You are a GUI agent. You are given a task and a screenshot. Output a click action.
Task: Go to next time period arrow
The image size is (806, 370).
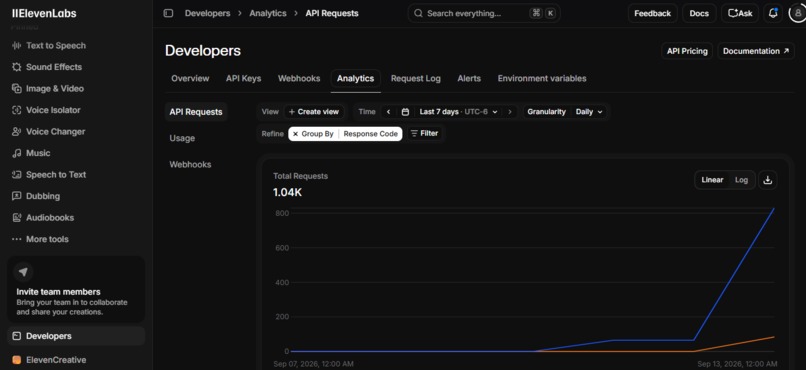tap(510, 112)
